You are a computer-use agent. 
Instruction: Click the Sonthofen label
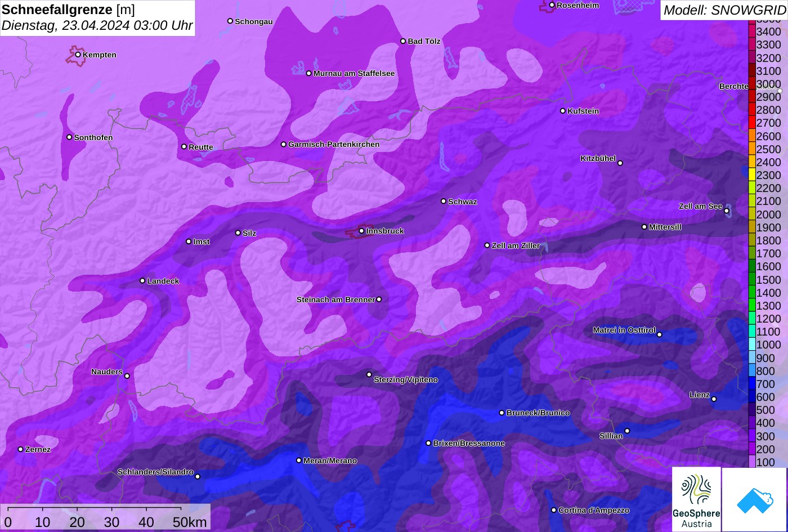tap(93, 137)
